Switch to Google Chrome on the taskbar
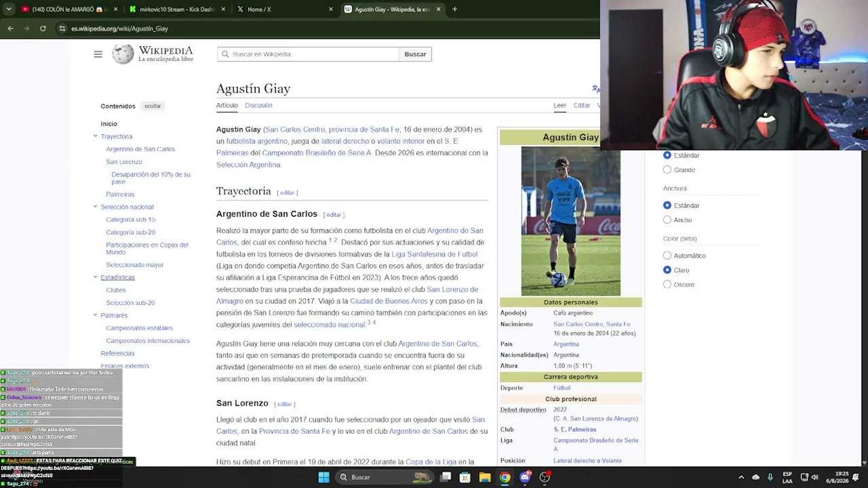 tap(505, 477)
